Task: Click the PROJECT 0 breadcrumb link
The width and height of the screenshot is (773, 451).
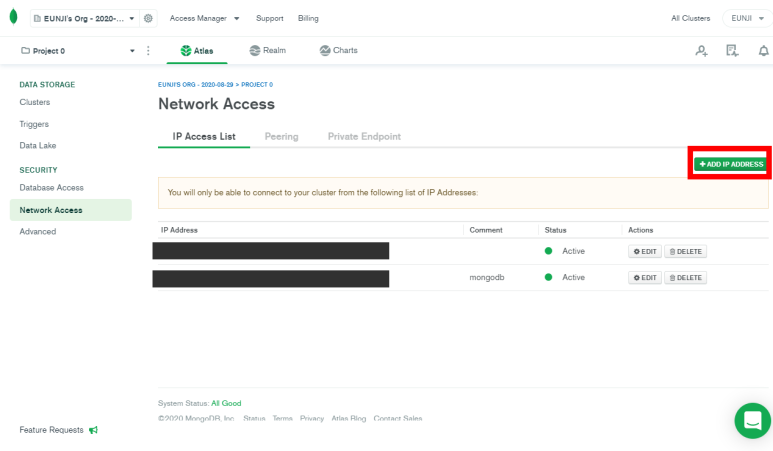Action: coord(257,85)
